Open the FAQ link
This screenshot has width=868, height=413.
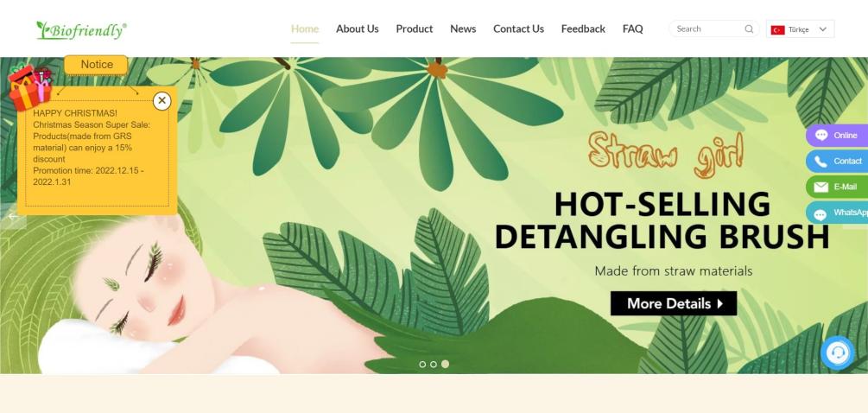pyautogui.click(x=633, y=29)
